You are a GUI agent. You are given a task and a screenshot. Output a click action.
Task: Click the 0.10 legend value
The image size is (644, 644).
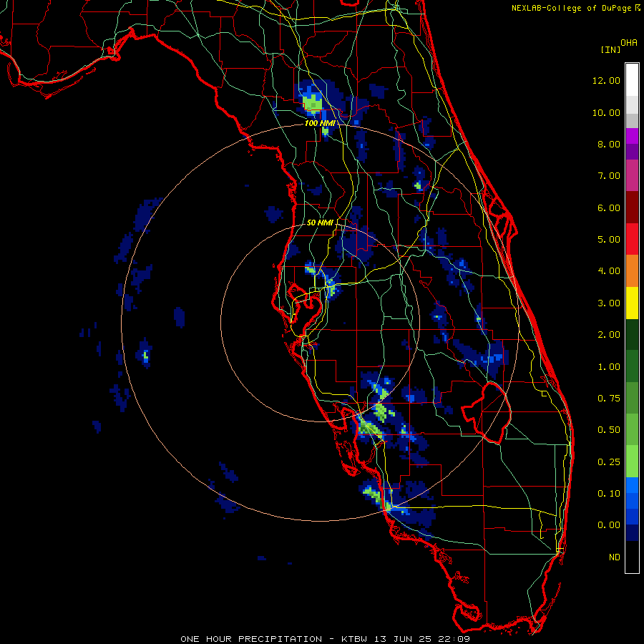click(x=609, y=494)
